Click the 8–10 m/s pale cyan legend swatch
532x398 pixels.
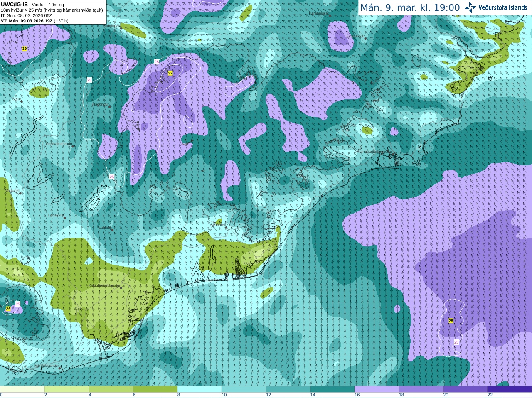point(199,389)
